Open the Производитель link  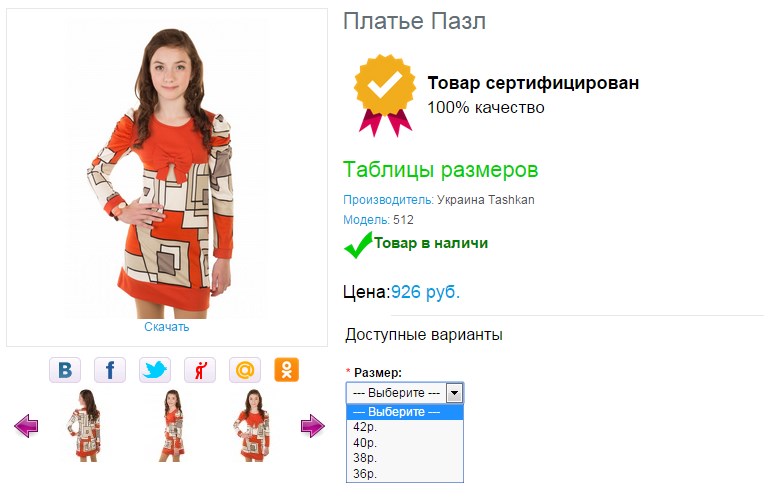388,200
